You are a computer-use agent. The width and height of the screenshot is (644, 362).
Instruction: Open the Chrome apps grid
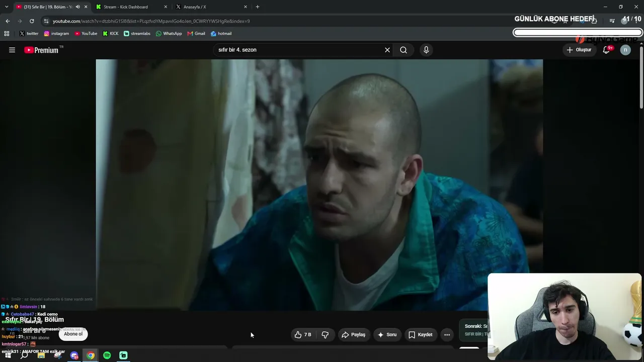pos(7,34)
